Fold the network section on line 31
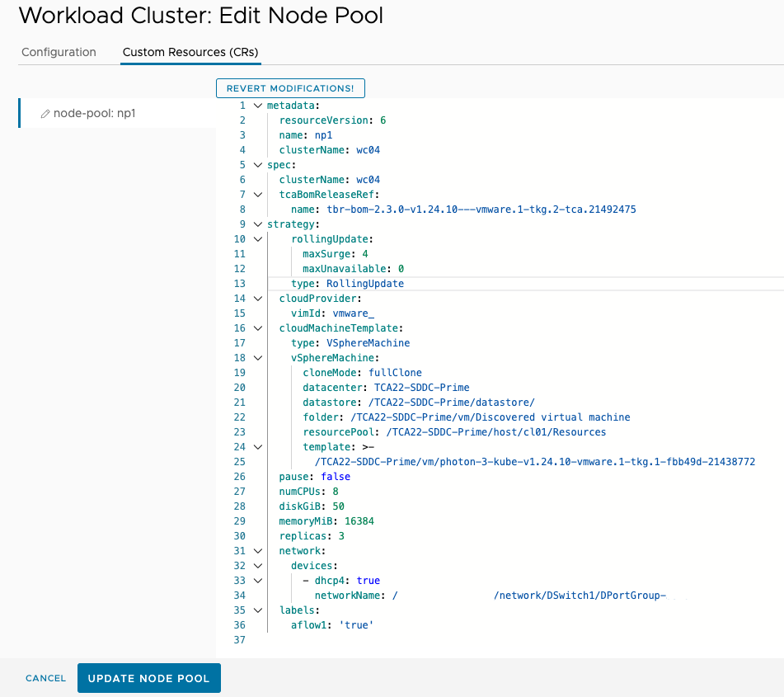This screenshot has height=697, width=784. click(259, 551)
